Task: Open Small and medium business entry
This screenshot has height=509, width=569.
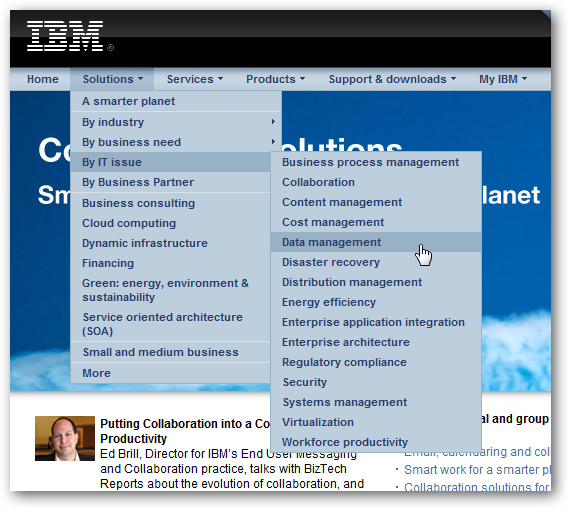Action: pyautogui.click(x=171, y=352)
